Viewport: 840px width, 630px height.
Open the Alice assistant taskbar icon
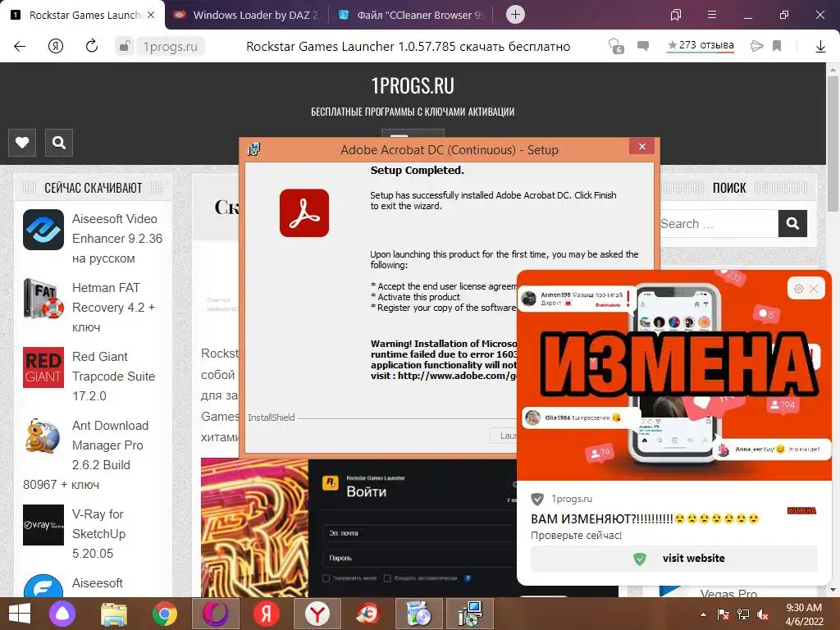[62, 614]
